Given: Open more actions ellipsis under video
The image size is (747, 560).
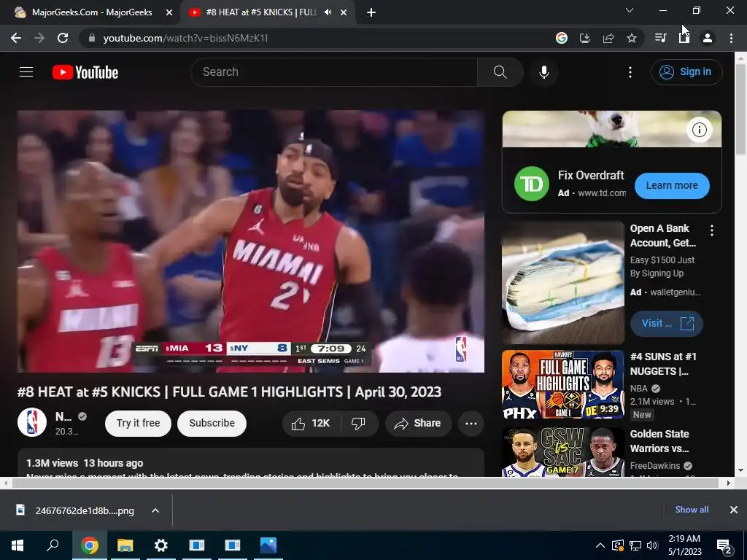Looking at the screenshot, I should (x=471, y=424).
